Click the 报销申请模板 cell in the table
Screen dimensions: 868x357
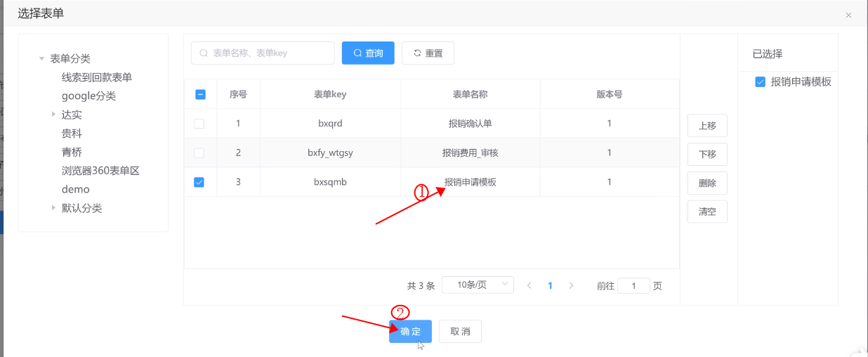pos(471,182)
